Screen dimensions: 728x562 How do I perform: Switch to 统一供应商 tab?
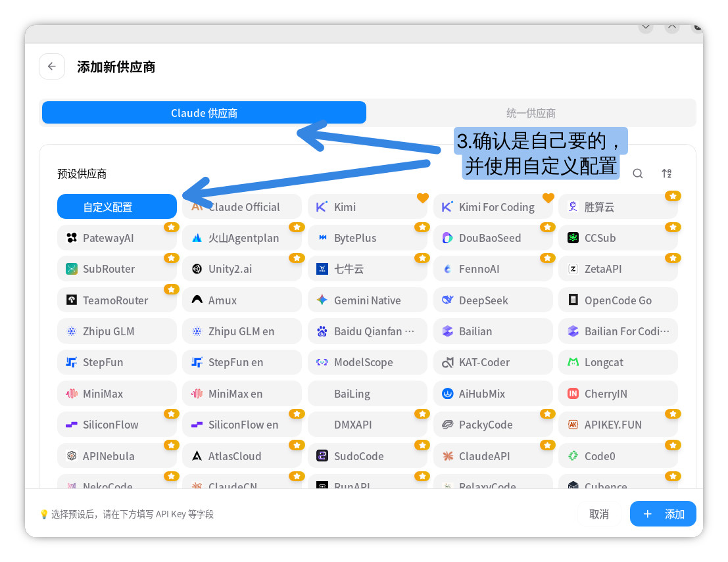pos(531,113)
